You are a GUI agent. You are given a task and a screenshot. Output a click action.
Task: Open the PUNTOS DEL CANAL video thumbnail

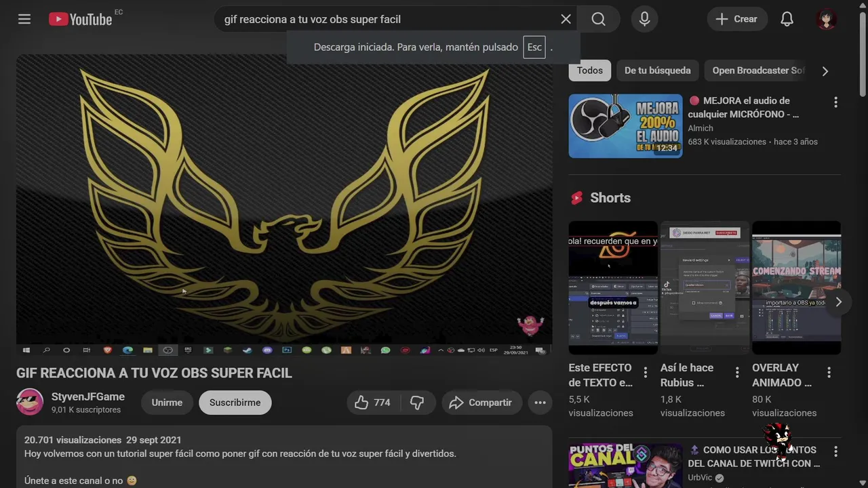pyautogui.click(x=625, y=466)
